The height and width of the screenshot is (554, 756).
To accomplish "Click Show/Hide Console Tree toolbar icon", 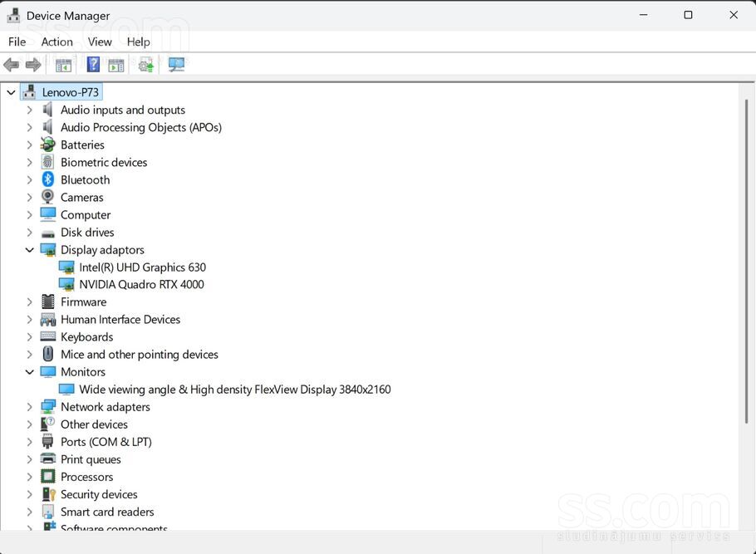I will (x=63, y=65).
